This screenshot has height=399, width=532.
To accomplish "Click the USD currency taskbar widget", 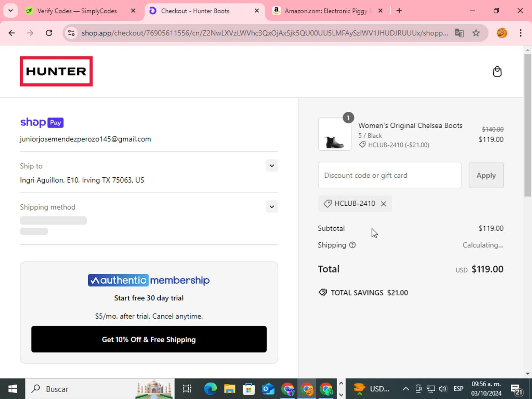I will point(372,389).
